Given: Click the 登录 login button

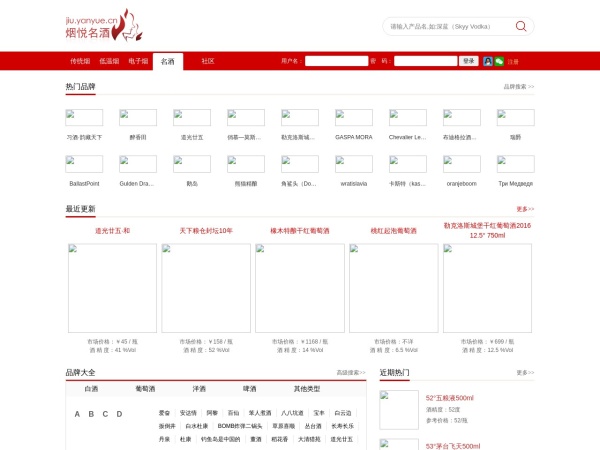Looking at the screenshot, I should (x=469, y=61).
